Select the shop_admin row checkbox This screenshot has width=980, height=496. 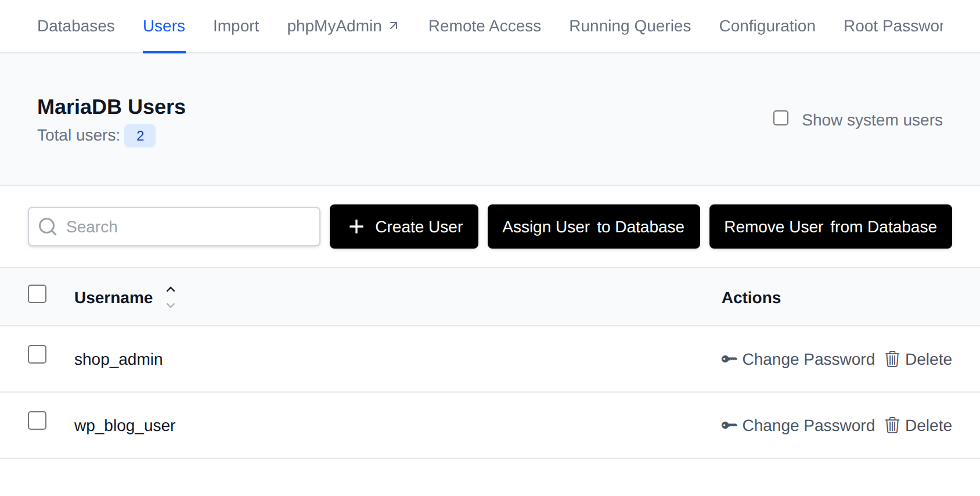pos(37,354)
